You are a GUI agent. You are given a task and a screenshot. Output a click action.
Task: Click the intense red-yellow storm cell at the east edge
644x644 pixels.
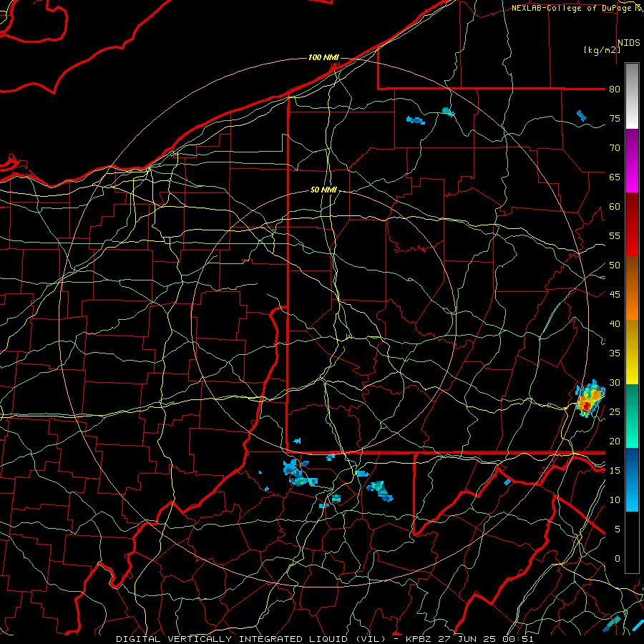click(590, 399)
